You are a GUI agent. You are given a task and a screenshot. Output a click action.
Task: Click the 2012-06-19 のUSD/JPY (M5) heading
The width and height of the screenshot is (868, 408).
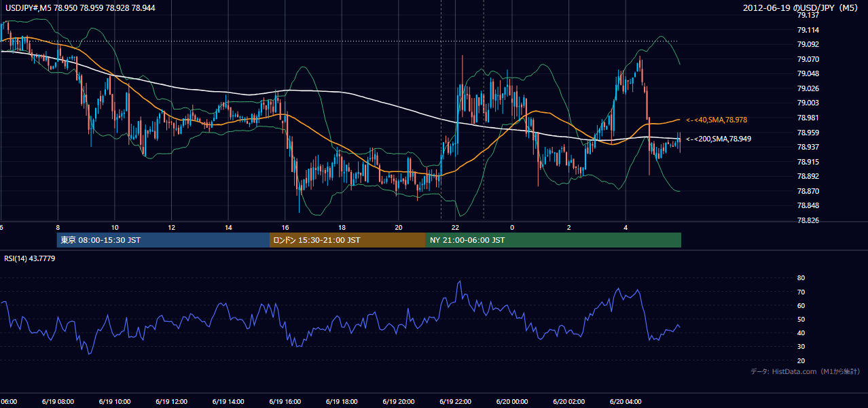[x=801, y=7]
